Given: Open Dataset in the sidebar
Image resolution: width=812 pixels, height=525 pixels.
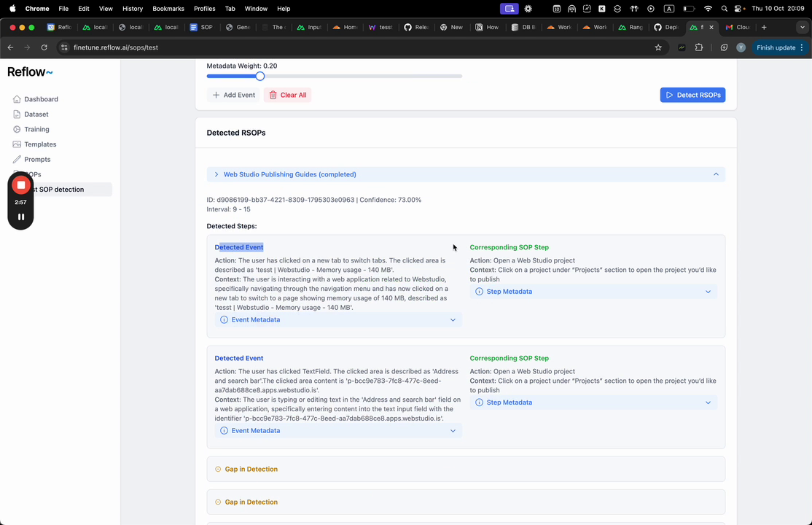Looking at the screenshot, I should click(x=36, y=114).
